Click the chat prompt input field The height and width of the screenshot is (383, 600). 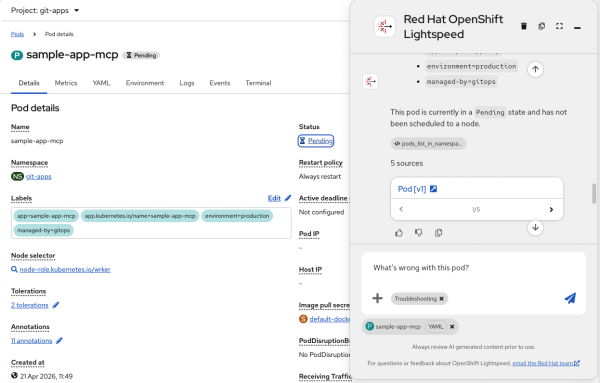point(474,268)
